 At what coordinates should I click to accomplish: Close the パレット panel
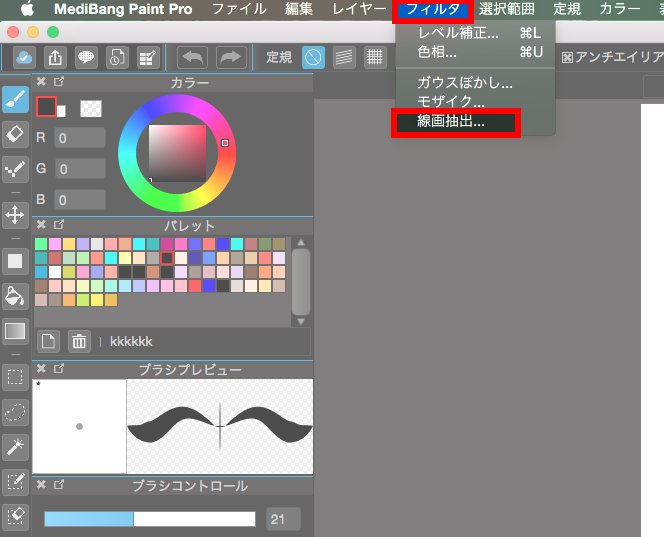[x=41, y=224]
